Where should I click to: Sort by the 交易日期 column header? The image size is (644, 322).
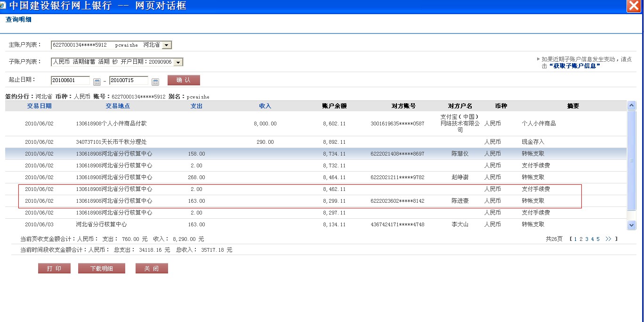coord(39,106)
